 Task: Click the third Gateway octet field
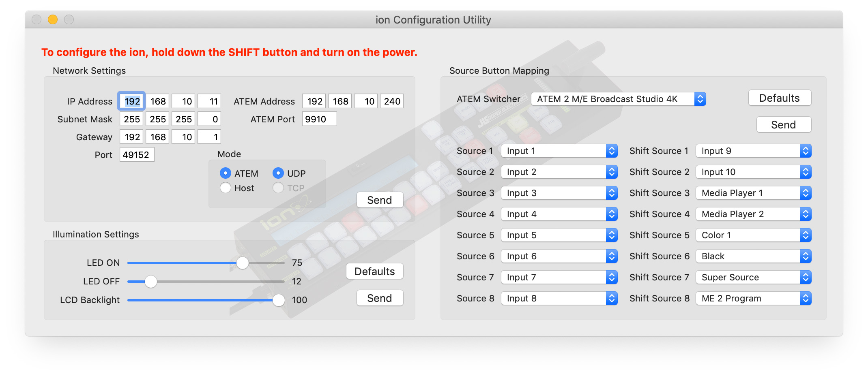(x=183, y=137)
